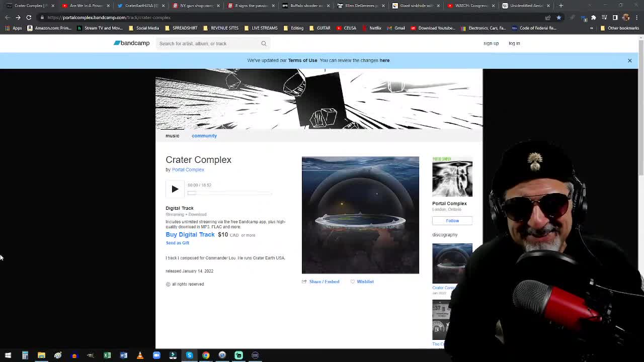Click Buy Digital Track
Viewport: 644px width, 362px height.
(x=190, y=235)
